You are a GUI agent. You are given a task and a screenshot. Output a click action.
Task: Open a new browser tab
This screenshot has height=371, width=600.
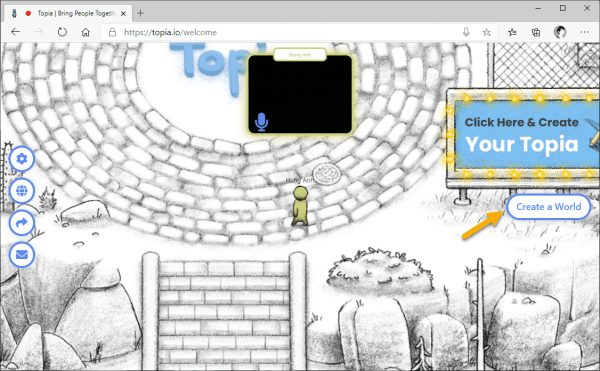coord(140,13)
